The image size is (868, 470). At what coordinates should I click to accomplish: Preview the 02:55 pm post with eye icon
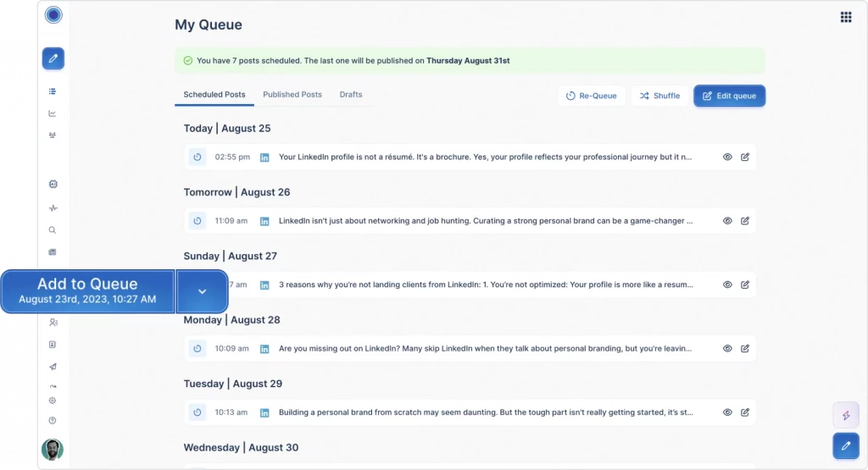click(x=727, y=157)
